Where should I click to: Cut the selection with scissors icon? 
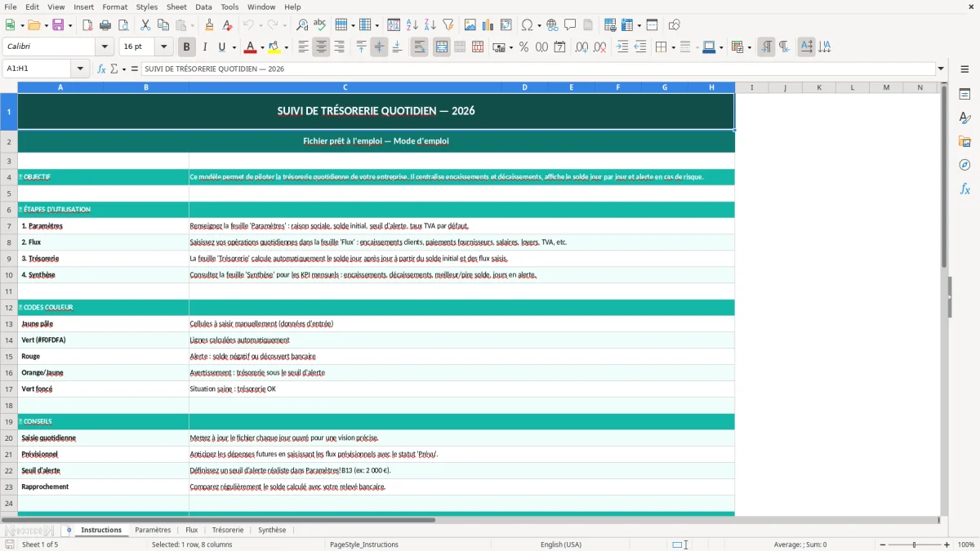tap(145, 25)
